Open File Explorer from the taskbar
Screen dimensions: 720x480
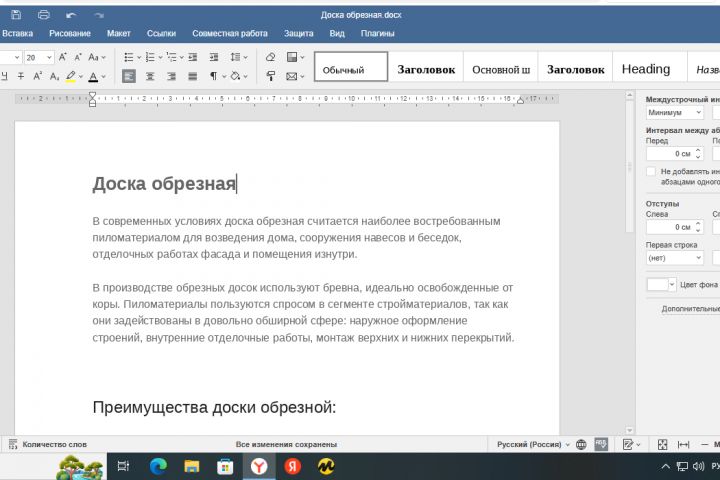click(192, 467)
